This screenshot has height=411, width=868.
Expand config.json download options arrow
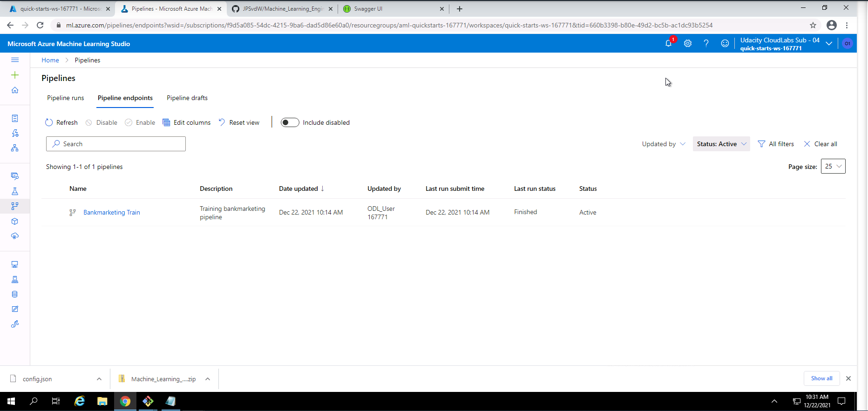click(x=99, y=379)
